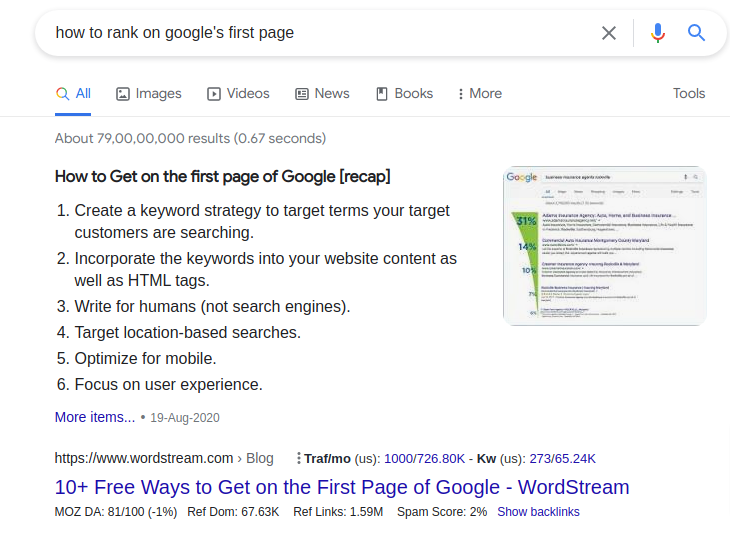Submit search with magnifying glass icon
The width and height of the screenshot is (730, 533).
click(696, 33)
